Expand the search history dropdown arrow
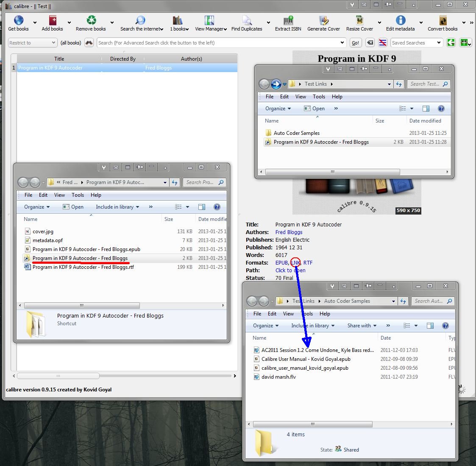This screenshot has height=466, width=476. (x=342, y=43)
